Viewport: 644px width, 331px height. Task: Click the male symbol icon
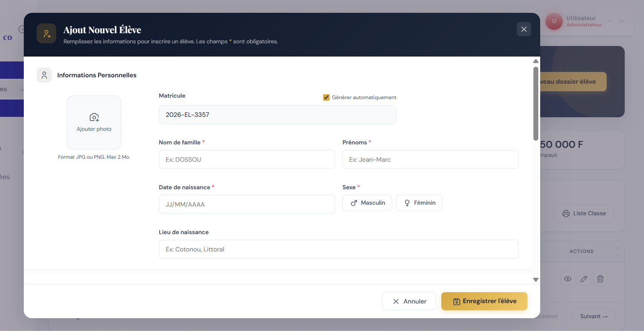(x=354, y=203)
